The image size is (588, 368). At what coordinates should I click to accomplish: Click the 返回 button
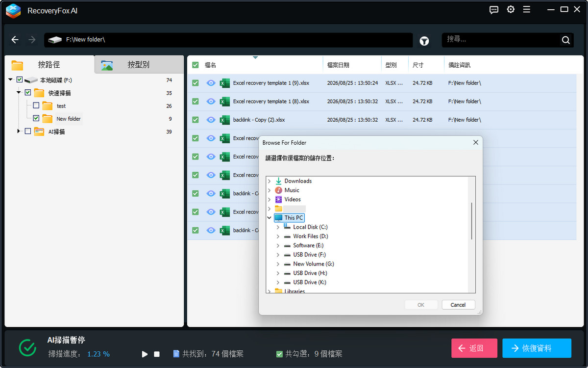click(x=474, y=348)
